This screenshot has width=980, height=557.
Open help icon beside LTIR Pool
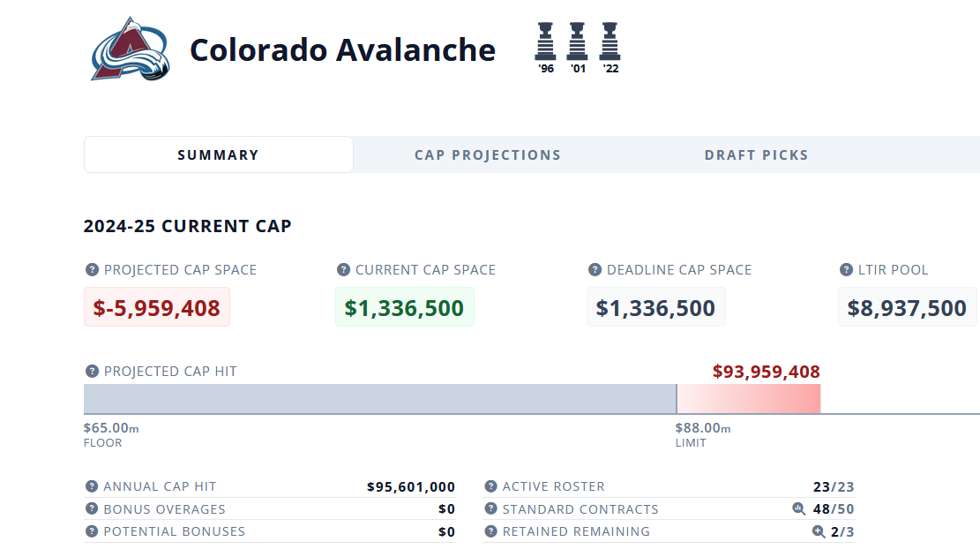point(846,270)
